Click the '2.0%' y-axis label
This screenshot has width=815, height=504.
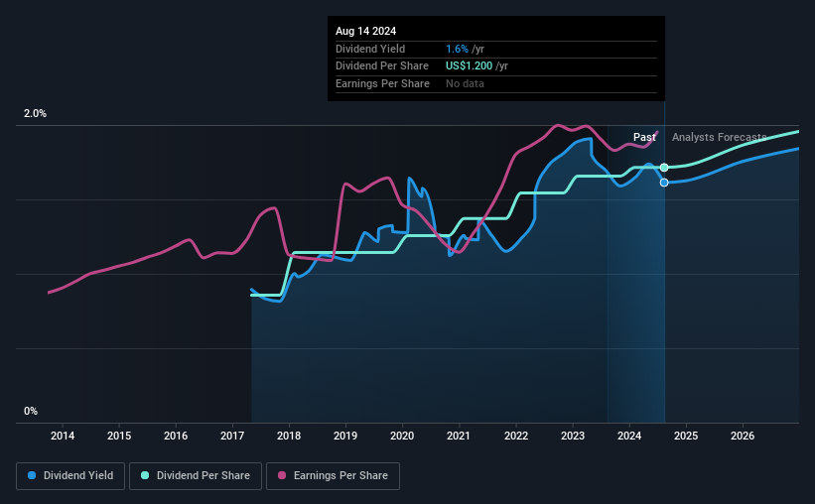pos(35,113)
